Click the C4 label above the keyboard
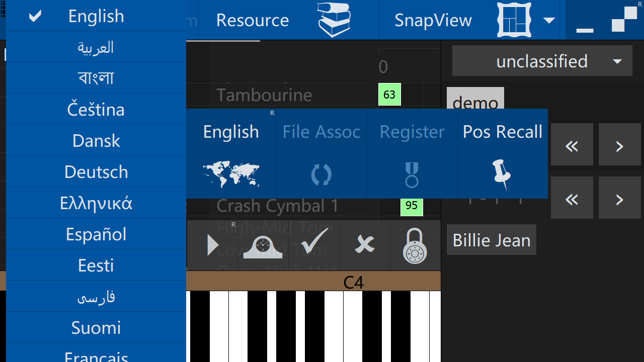 353,282
